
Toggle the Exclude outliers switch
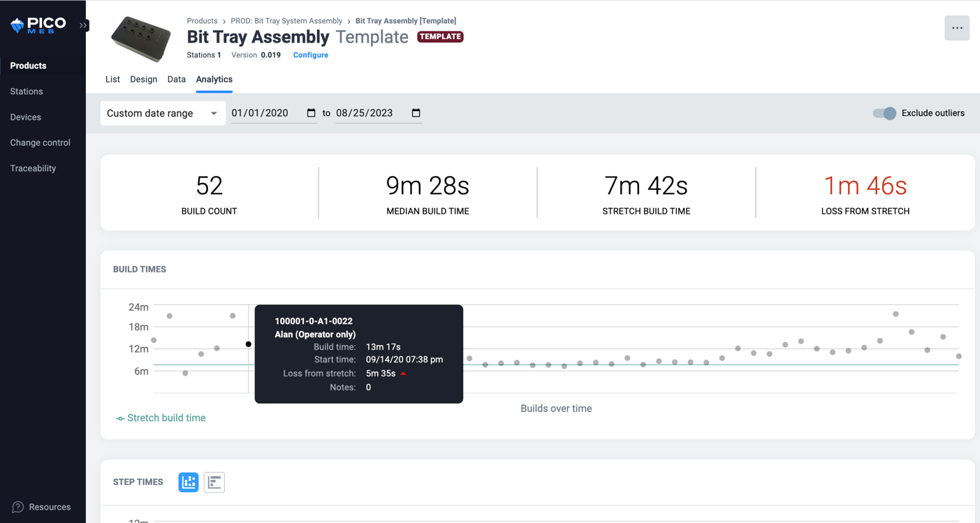click(x=884, y=113)
